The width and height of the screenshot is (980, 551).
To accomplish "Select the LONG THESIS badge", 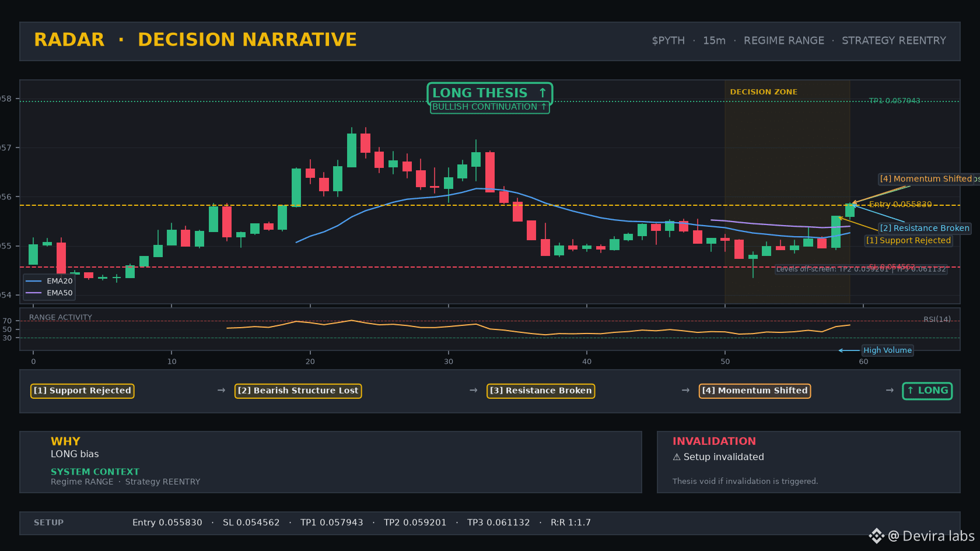I will (x=490, y=93).
